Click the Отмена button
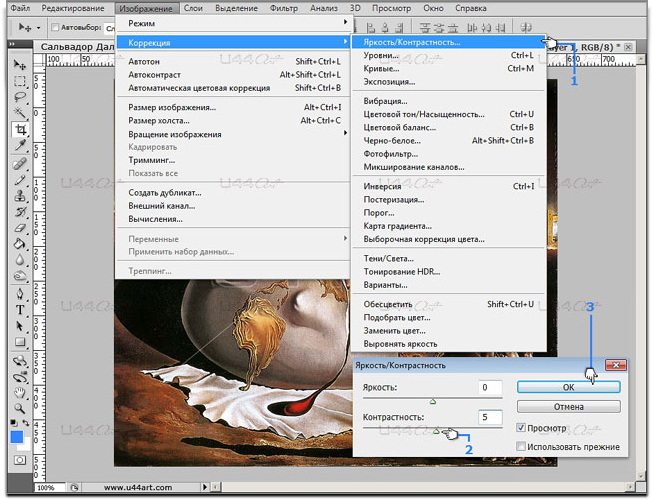This screenshot has width=653, height=500. (x=568, y=406)
